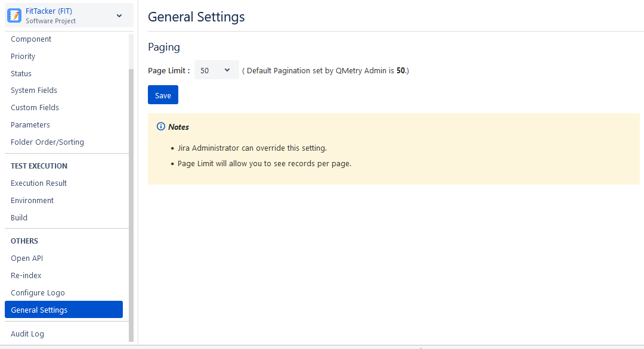This screenshot has width=644, height=349.
Task: Expand the FitTacker project switcher chevron
Action: click(x=119, y=15)
